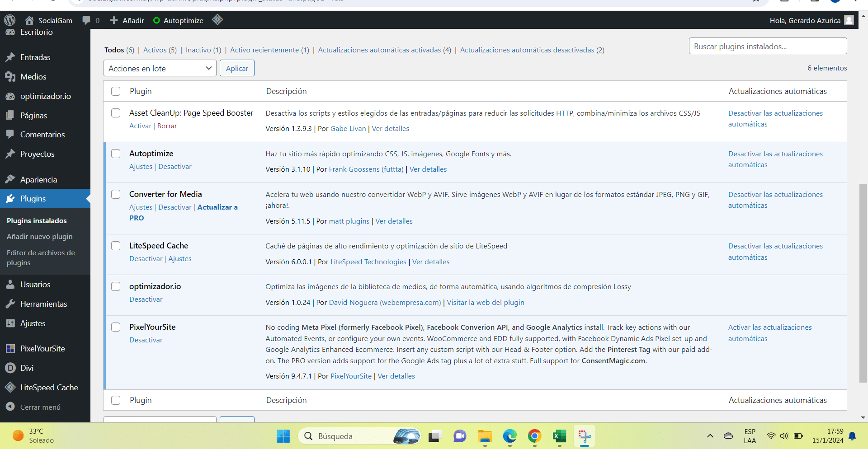Open Ajustes sliders icon in sidebar
Viewport: 868px width, 449px height.
10,323
